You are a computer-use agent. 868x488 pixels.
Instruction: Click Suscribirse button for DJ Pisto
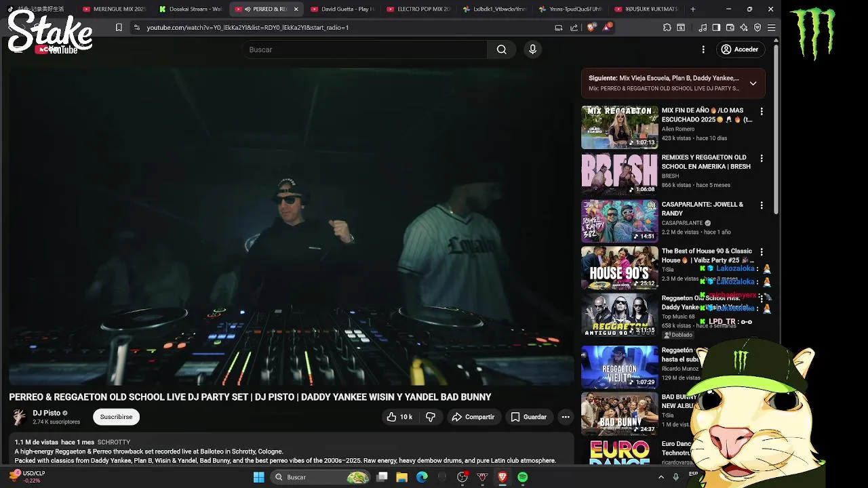pos(117,417)
